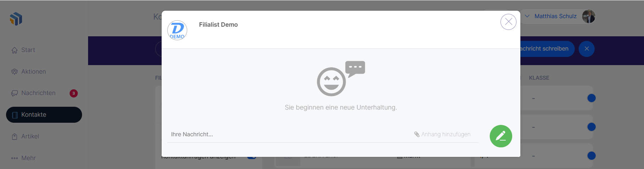Dismiss the purple bar with X button
This screenshot has height=169, width=644.
[586, 49]
